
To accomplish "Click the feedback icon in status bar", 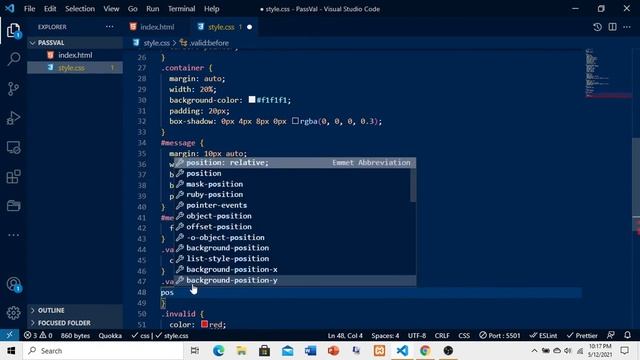I will tap(611, 335).
